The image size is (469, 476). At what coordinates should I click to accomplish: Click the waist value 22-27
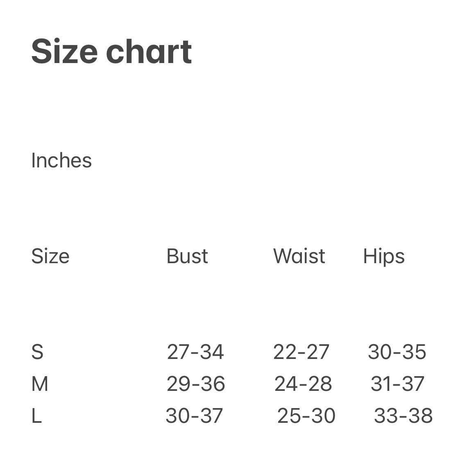click(301, 352)
